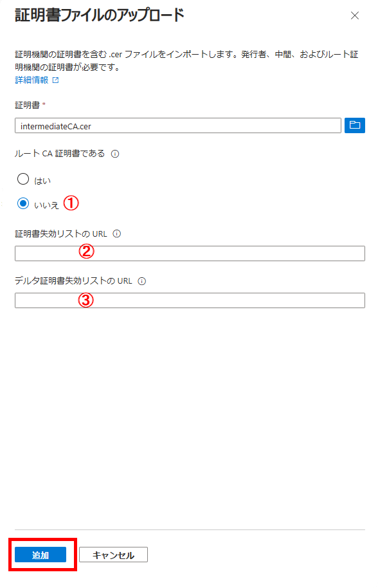Click the 証明書失効リストの URL label text
Screen dimensions: 378x588
(x=61, y=234)
